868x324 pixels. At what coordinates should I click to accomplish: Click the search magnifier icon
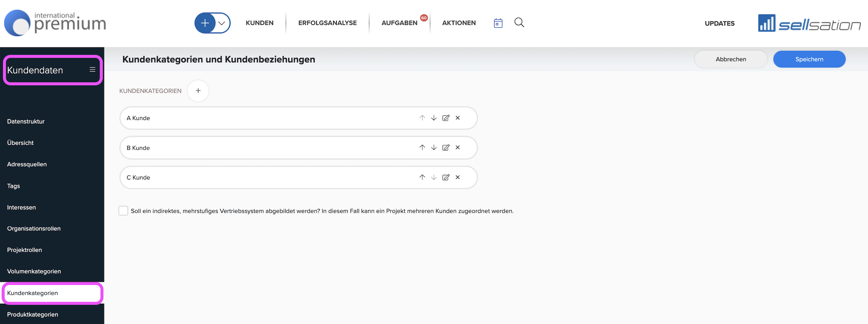pyautogui.click(x=519, y=22)
